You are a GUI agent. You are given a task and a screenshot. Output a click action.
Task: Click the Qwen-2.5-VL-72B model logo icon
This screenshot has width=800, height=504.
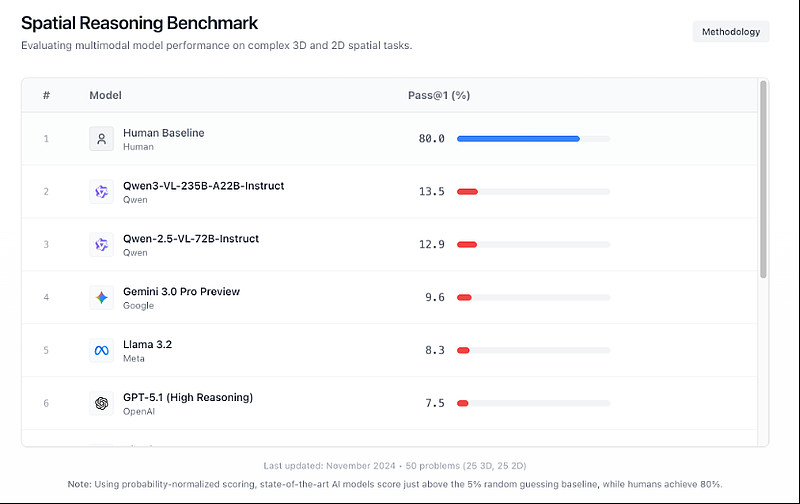(x=101, y=245)
